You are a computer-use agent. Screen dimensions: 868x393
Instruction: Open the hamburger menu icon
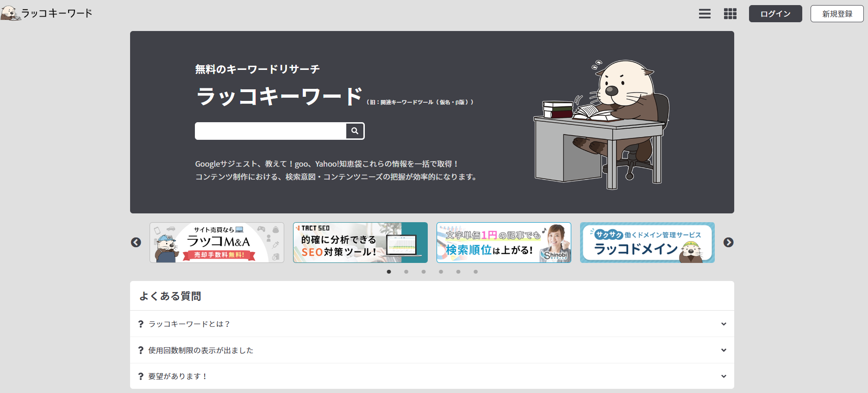(x=705, y=14)
